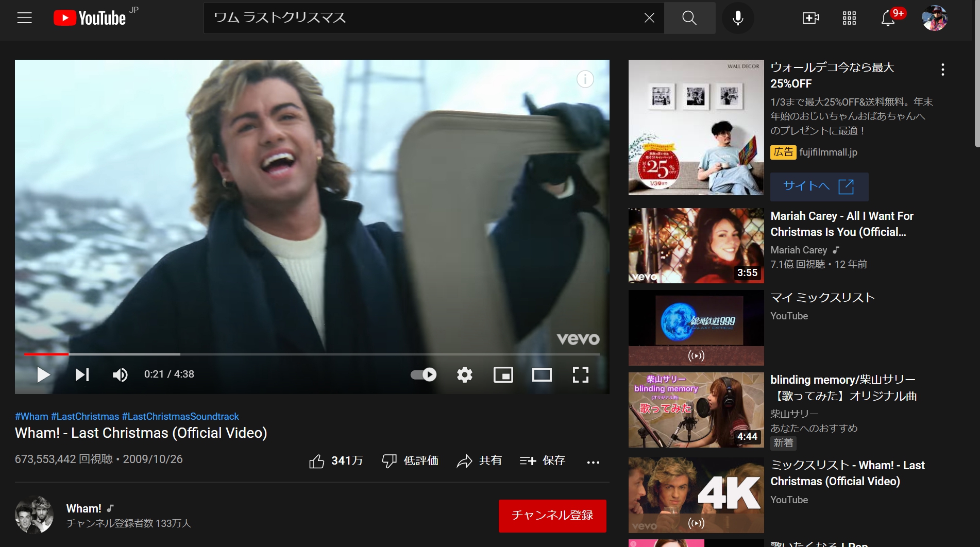Open the fujifilmmall.jp advertiser link
The image size is (980, 547).
pyautogui.click(x=828, y=152)
